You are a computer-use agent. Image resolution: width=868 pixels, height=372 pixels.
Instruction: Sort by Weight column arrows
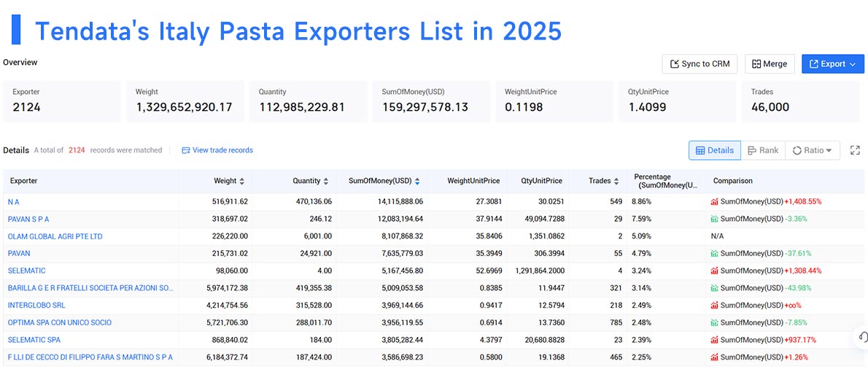click(x=242, y=181)
